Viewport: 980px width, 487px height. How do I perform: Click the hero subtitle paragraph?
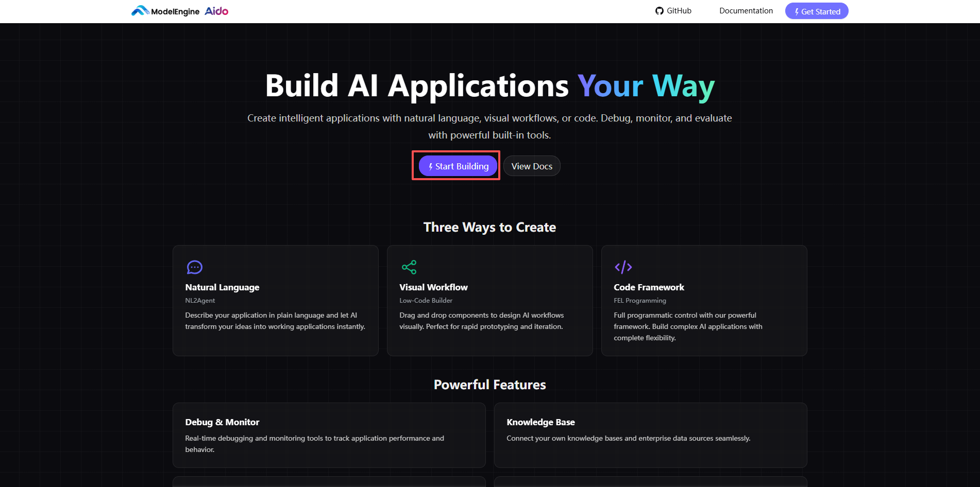click(489, 127)
